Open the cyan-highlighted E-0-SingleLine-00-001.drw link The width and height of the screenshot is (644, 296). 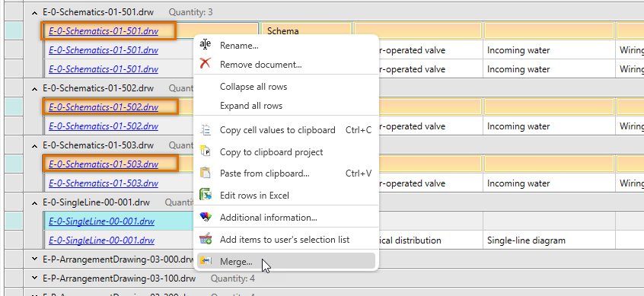(x=101, y=221)
